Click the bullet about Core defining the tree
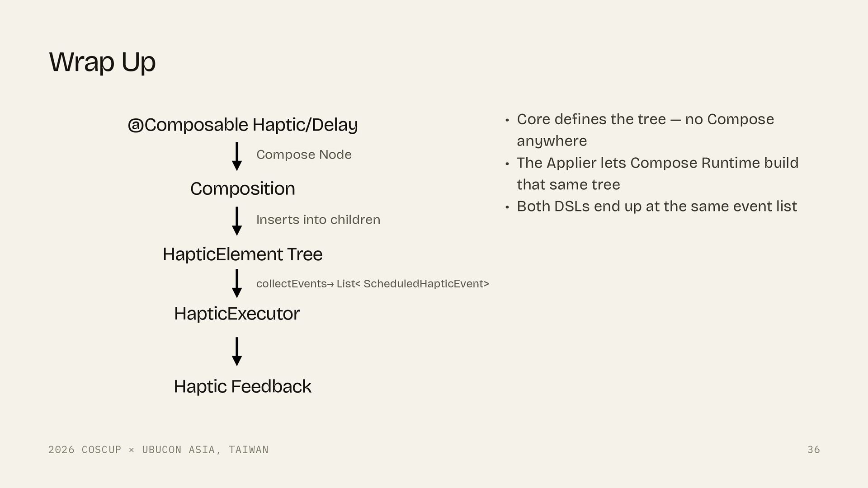This screenshot has height=488, width=868. pyautogui.click(x=645, y=130)
